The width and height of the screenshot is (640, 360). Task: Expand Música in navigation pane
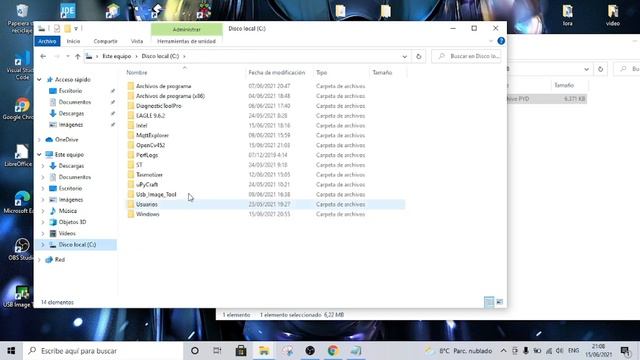[x=43, y=211]
